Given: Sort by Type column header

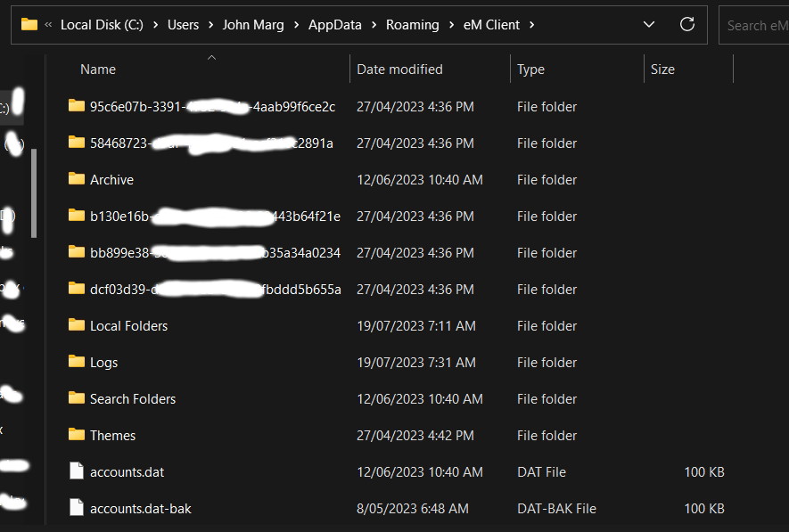Looking at the screenshot, I should pyautogui.click(x=530, y=70).
